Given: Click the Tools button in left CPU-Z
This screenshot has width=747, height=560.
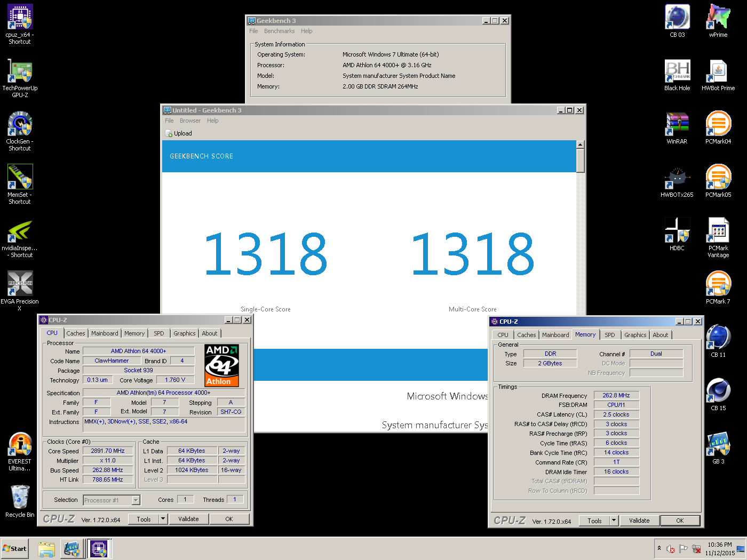Looking at the screenshot, I should point(144,519).
